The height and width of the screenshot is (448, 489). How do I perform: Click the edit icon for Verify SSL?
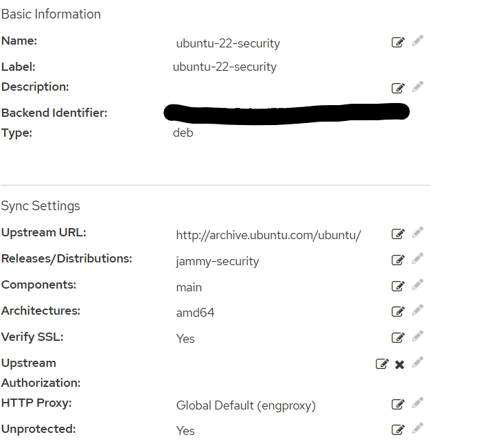click(398, 337)
